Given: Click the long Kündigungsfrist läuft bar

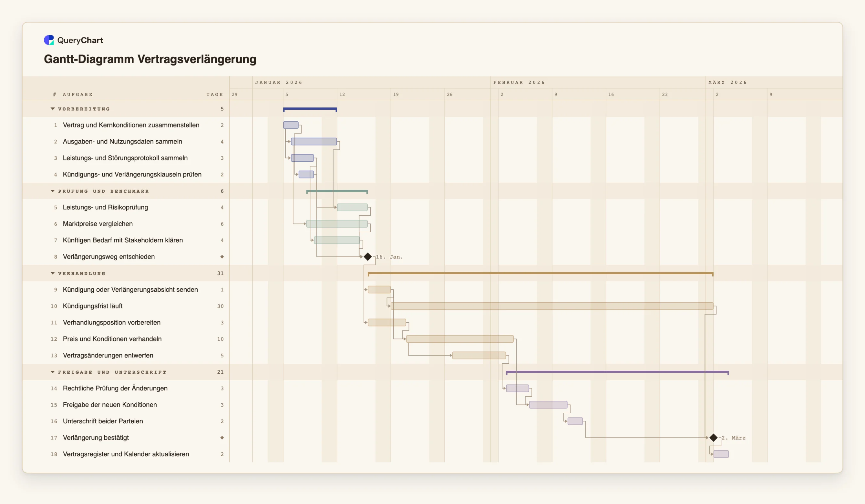Looking at the screenshot, I should [552, 306].
